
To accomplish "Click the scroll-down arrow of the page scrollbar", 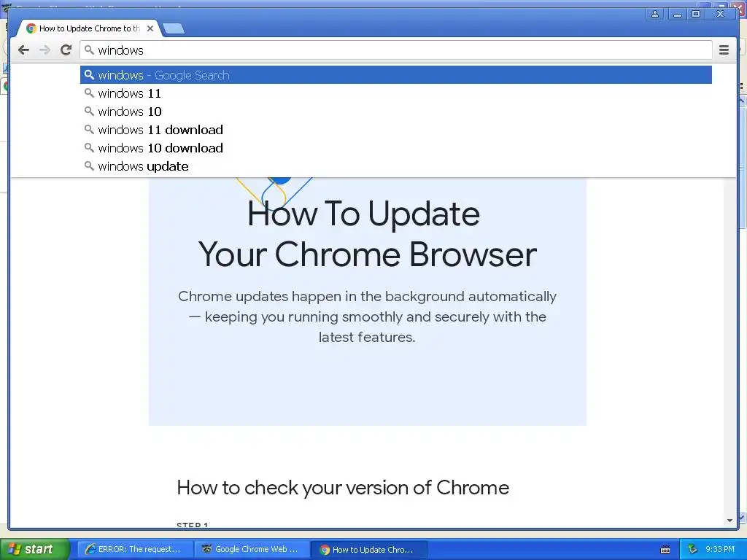I will pyautogui.click(x=729, y=521).
